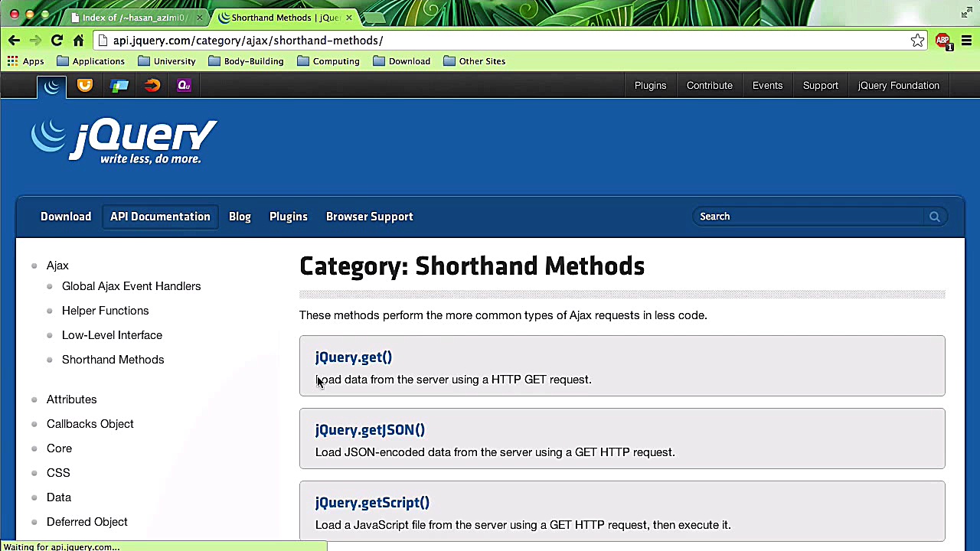Screen dimensions: 980x551
Task: Select the Shorthand Methods browser tab
Action: [x=285, y=17]
